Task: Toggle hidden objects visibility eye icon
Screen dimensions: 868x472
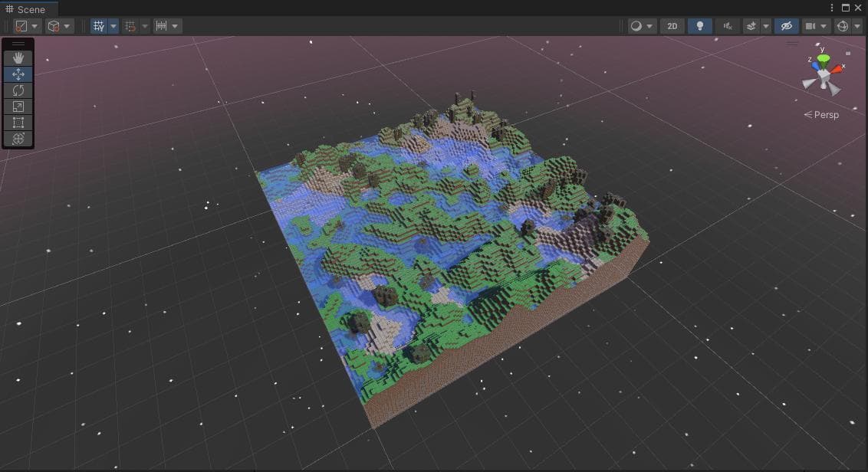Action: pyautogui.click(x=787, y=26)
